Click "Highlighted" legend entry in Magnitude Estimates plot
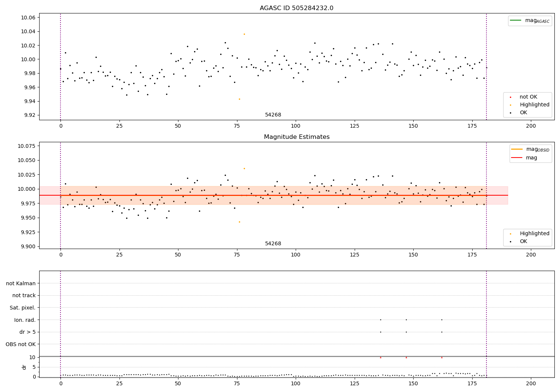 [x=530, y=234]
